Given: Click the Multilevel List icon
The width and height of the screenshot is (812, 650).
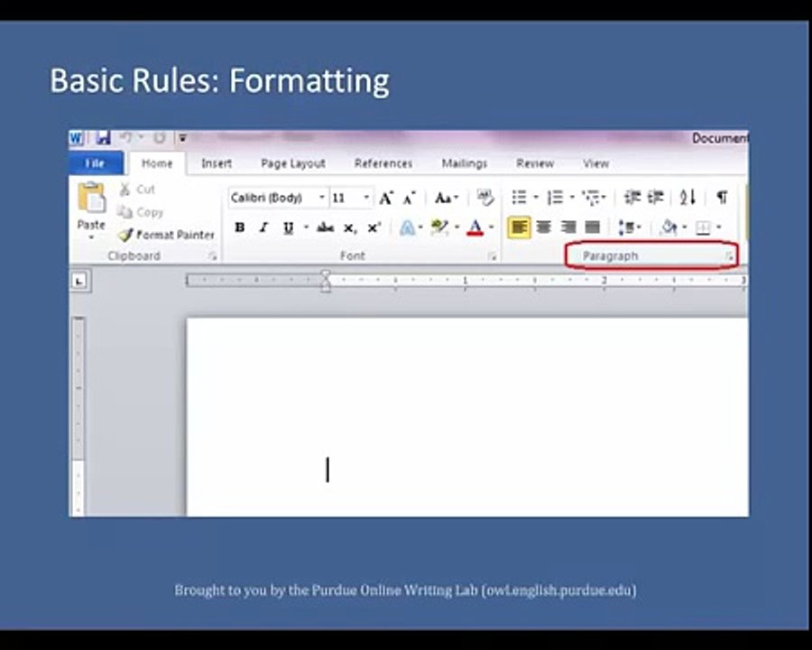Looking at the screenshot, I should [x=591, y=198].
